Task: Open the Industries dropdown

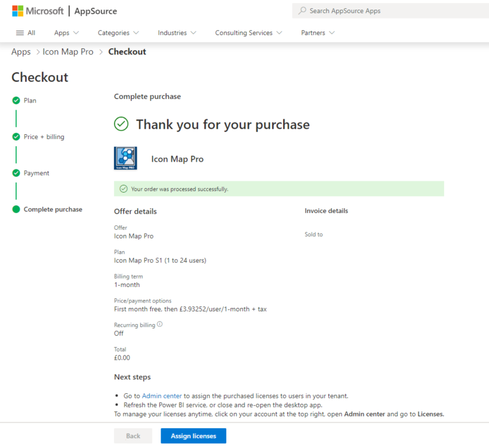Action: tap(177, 33)
